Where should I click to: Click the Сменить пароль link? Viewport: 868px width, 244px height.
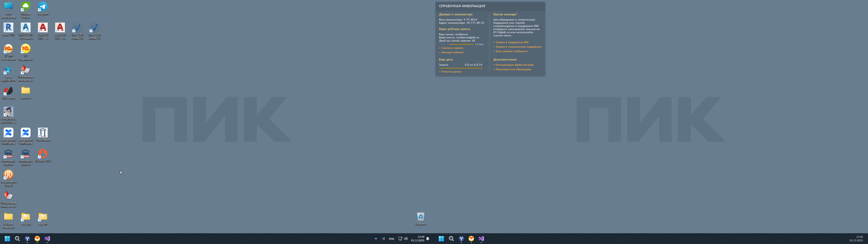pos(452,48)
